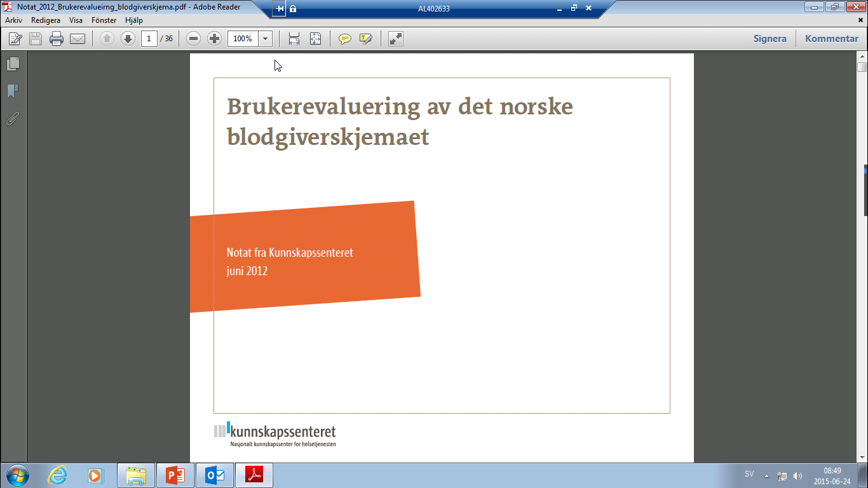Click the text 'juni 2012'

[247, 271]
